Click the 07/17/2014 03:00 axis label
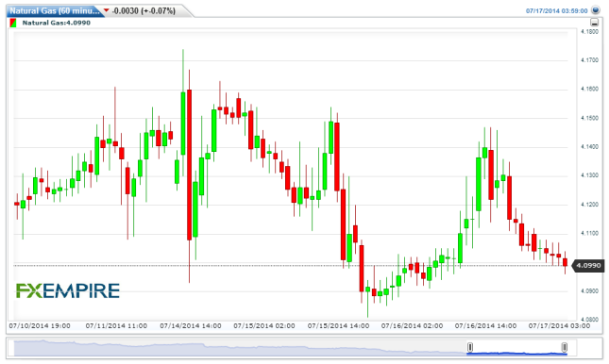The width and height of the screenshot is (609, 364). point(559,325)
